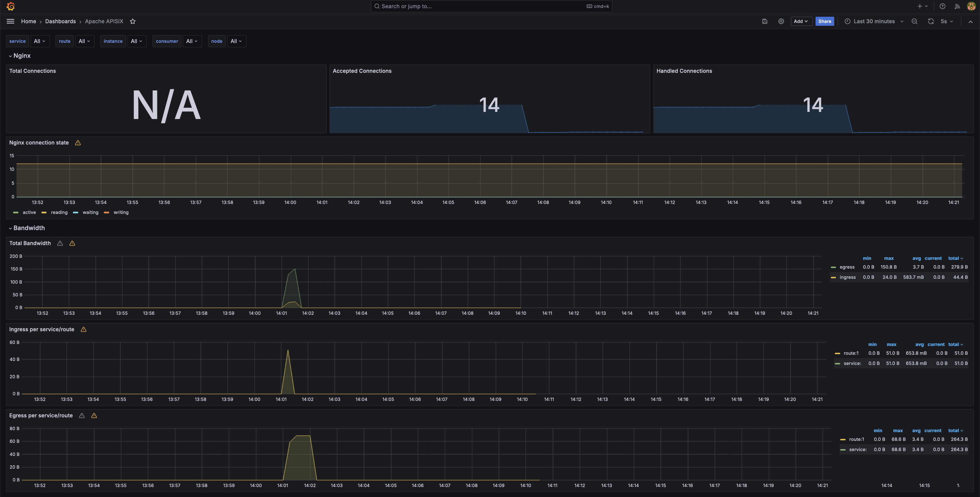Toggle the active series in legend
The height and width of the screenshot is (497, 980).
coord(29,213)
